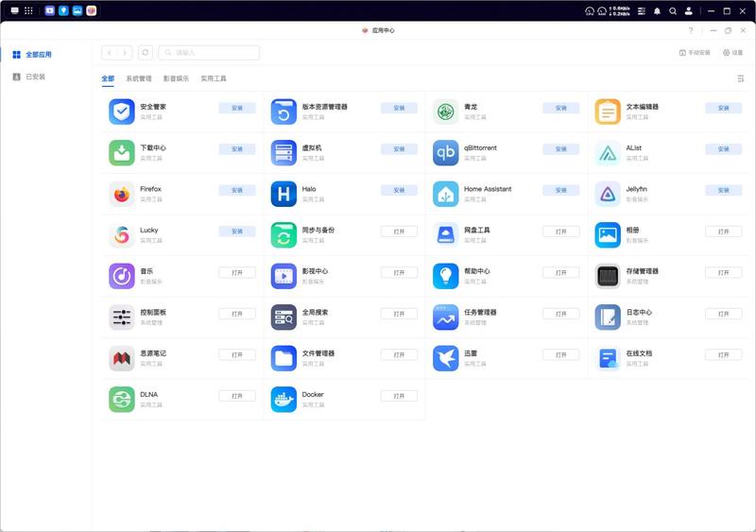Install the 安全管家 app

click(237, 108)
